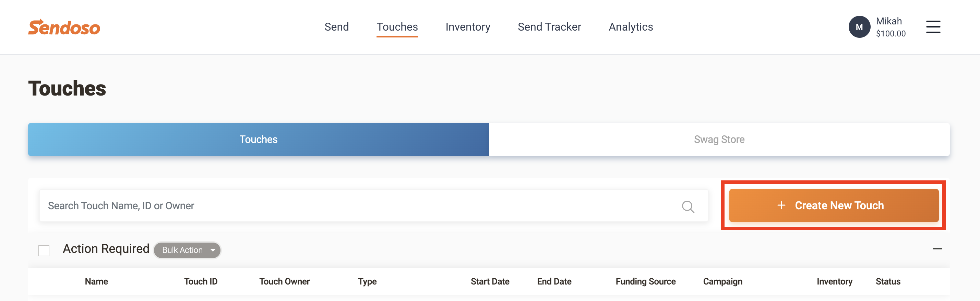Click the magnifying glass search icon
The height and width of the screenshot is (301, 980).
pos(688,206)
